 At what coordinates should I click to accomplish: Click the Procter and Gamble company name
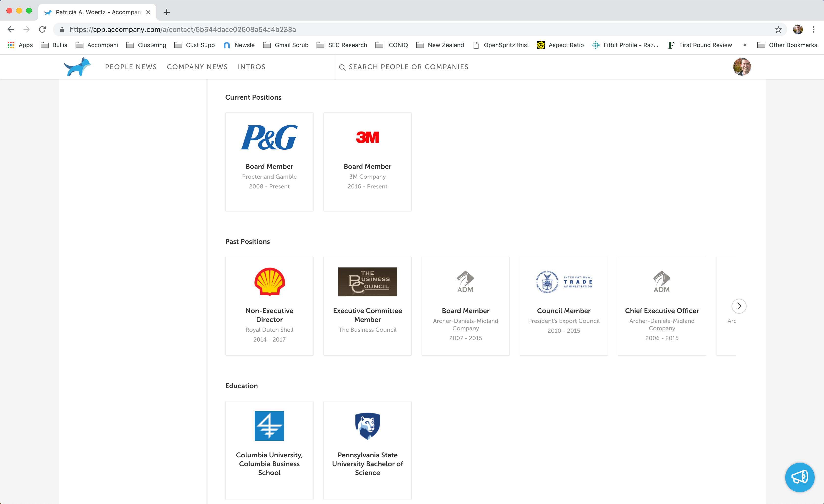tap(269, 177)
